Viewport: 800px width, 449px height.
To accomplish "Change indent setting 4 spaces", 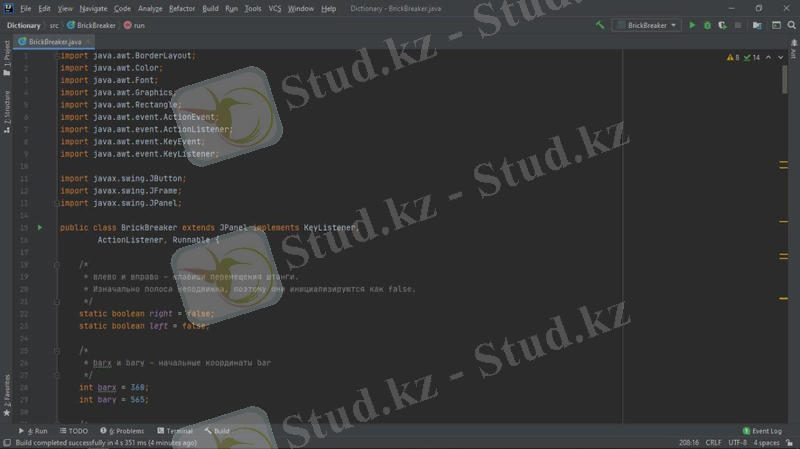I will point(766,443).
